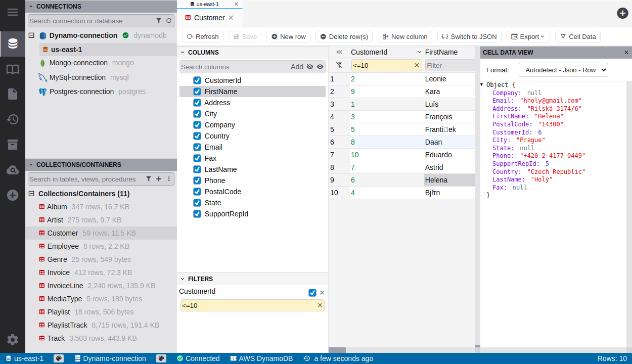Viewport: 632px width, 364px height.
Task: Open the Format dropdown in Cell Data View
Action: tap(563, 70)
